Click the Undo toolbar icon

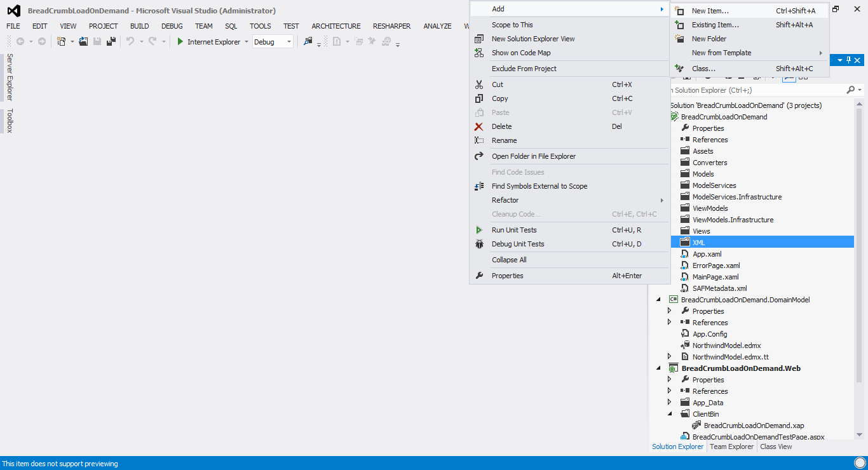pyautogui.click(x=130, y=41)
